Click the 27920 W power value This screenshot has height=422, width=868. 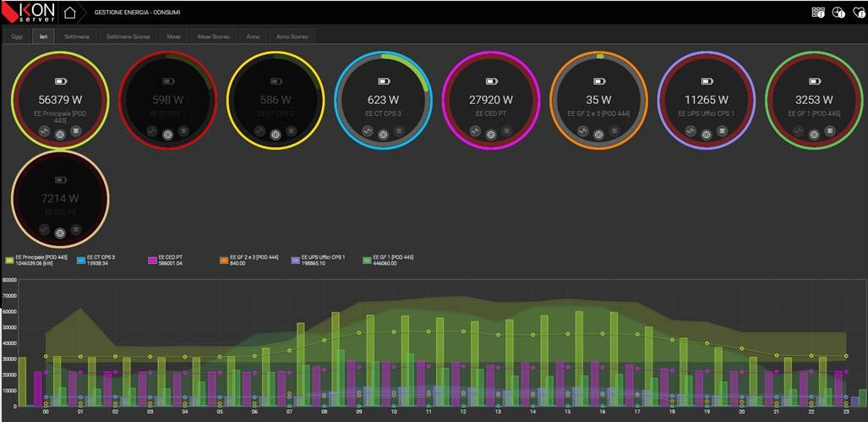click(x=491, y=101)
